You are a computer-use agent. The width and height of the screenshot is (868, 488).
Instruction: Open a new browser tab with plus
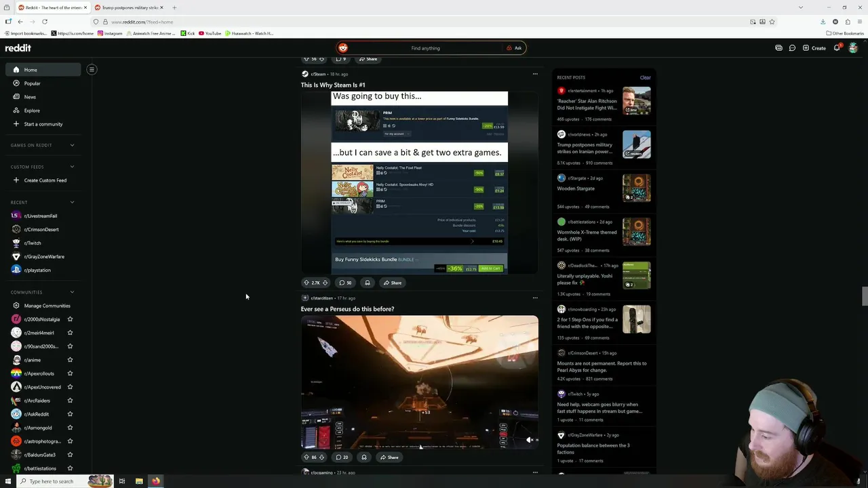coord(174,7)
